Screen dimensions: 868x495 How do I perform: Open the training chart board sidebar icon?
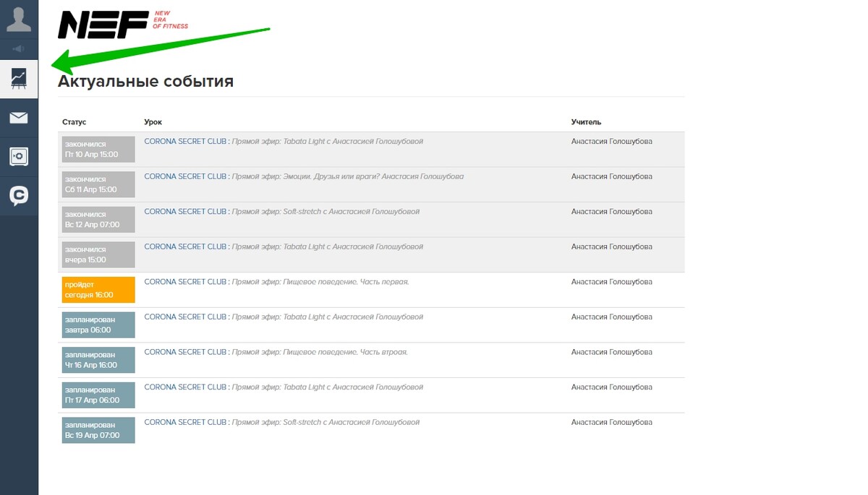19,79
